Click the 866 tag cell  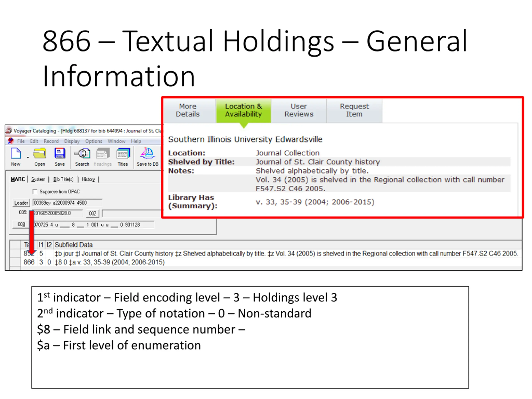pos(29,262)
